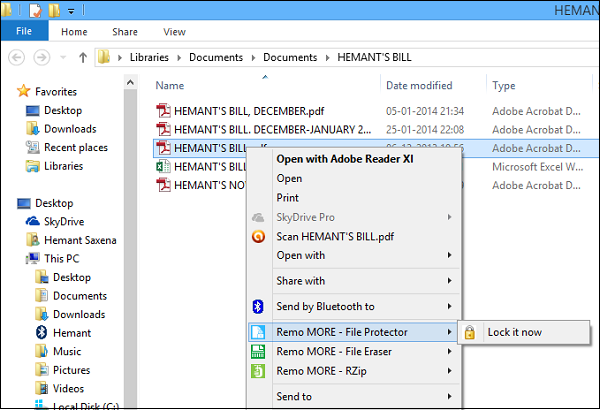This screenshot has width=600, height=410.
Task: Open Documents under This PC
Action: (x=80, y=296)
